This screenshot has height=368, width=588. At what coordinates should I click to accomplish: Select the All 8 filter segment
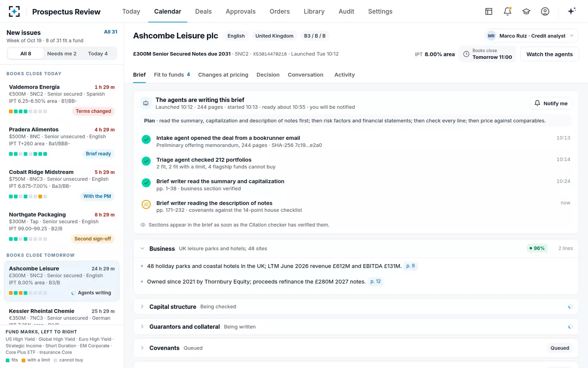(x=26, y=54)
